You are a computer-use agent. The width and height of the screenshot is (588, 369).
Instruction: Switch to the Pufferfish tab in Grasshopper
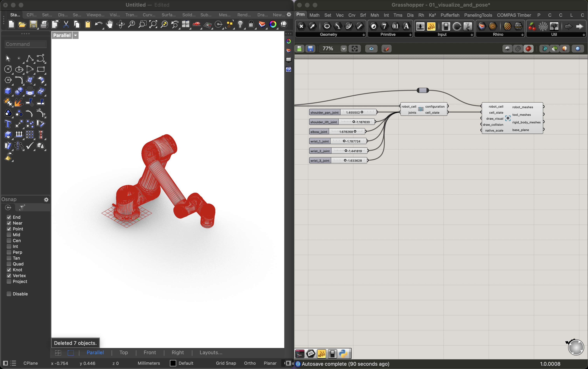pyautogui.click(x=450, y=15)
